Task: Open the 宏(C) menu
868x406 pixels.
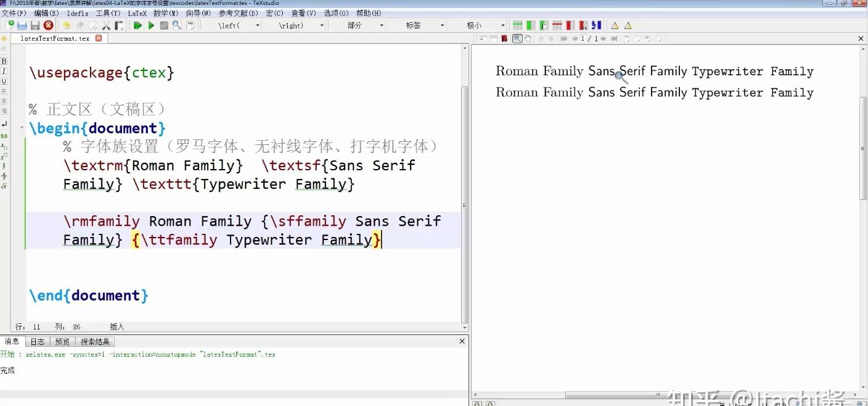Action: pyautogui.click(x=275, y=13)
